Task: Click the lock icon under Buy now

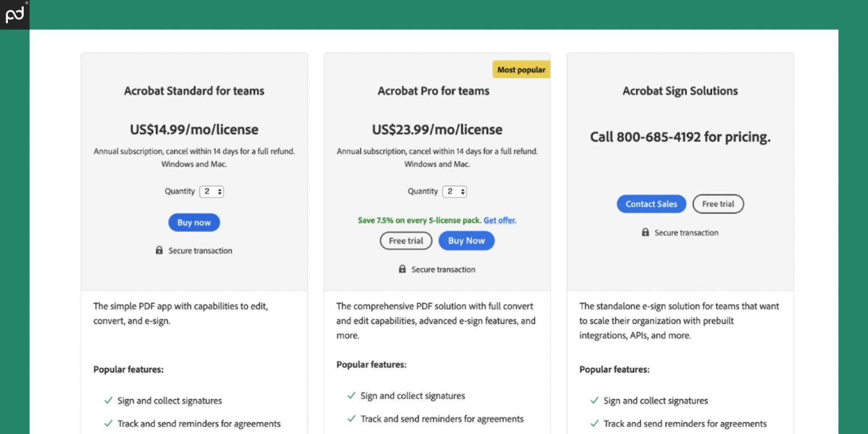Action: pyautogui.click(x=160, y=250)
